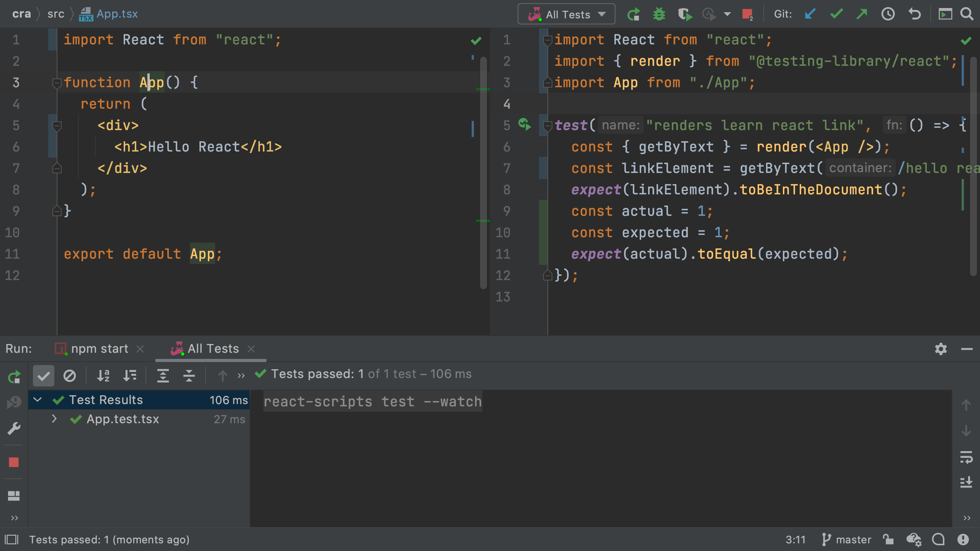Open search everywhere magnifier
This screenshot has height=551, width=980.
click(x=967, y=15)
